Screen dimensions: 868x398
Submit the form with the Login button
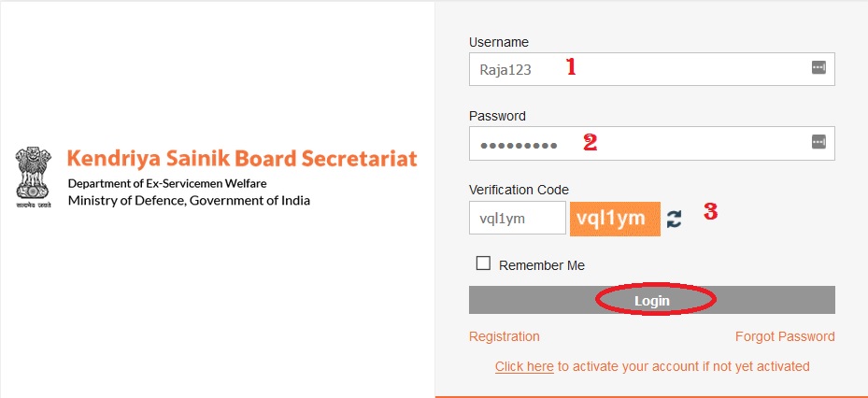pyautogui.click(x=651, y=300)
